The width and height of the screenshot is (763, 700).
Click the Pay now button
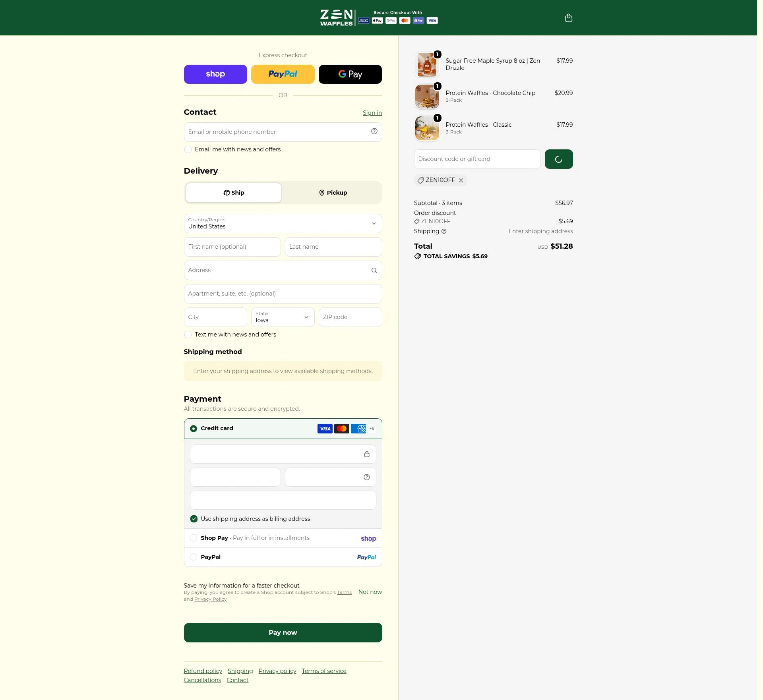pos(283,633)
